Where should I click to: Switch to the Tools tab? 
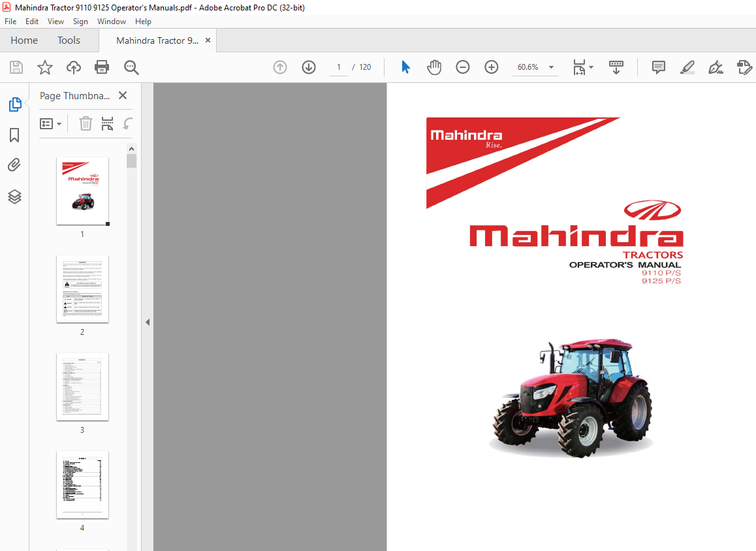coord(69,40)
